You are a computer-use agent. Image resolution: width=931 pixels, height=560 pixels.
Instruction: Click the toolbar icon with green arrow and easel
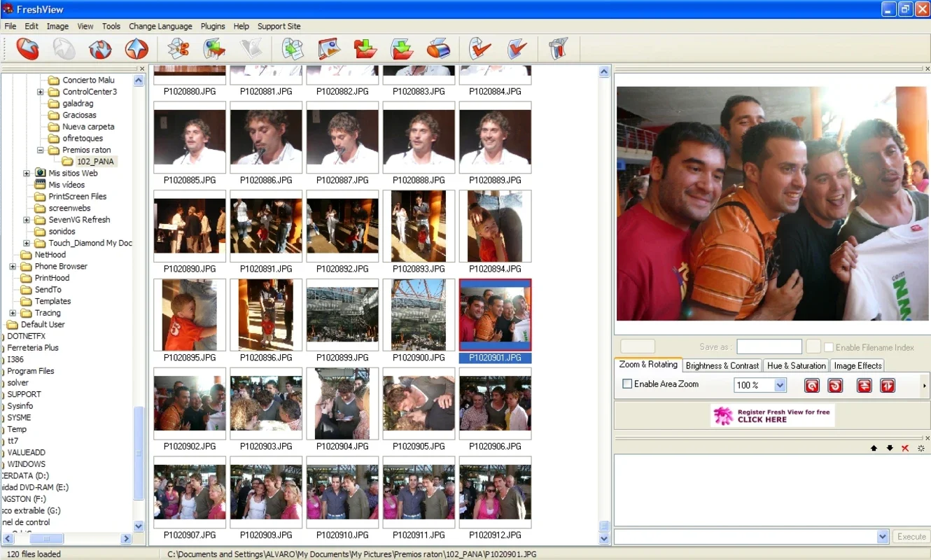click(x=215, y=49)
